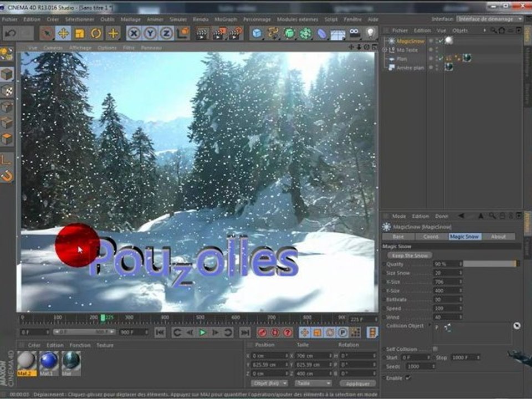
Task: Activate the Scale tool
Action: [79, 33]
